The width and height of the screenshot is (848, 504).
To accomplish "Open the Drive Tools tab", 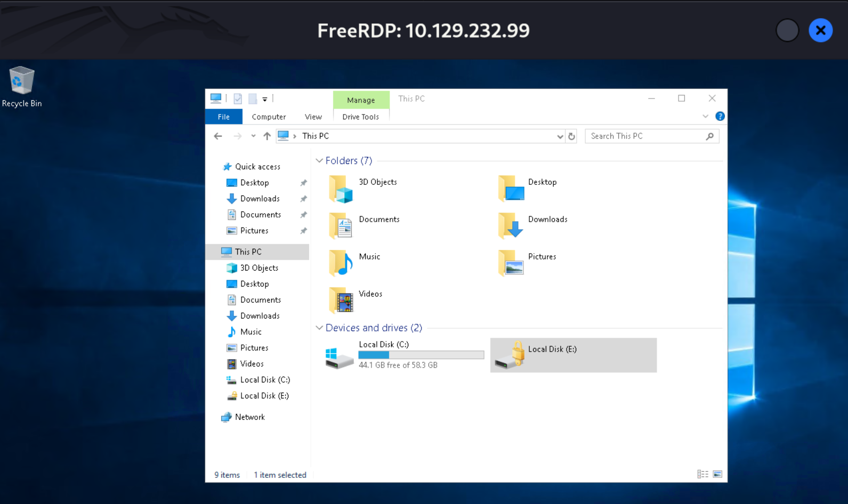I will tap(360, 117).
